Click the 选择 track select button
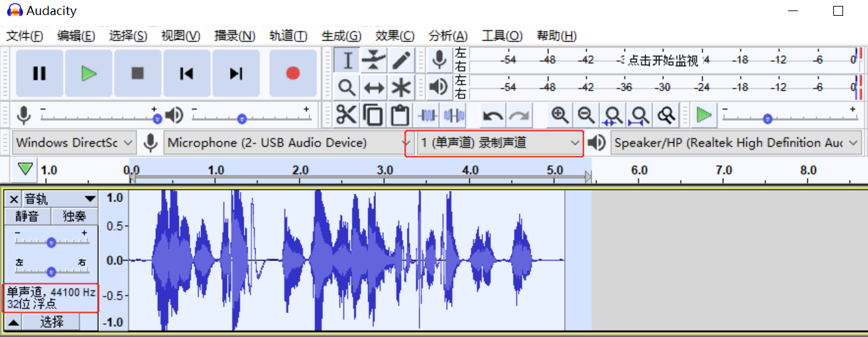 click(x=51, y=321)
